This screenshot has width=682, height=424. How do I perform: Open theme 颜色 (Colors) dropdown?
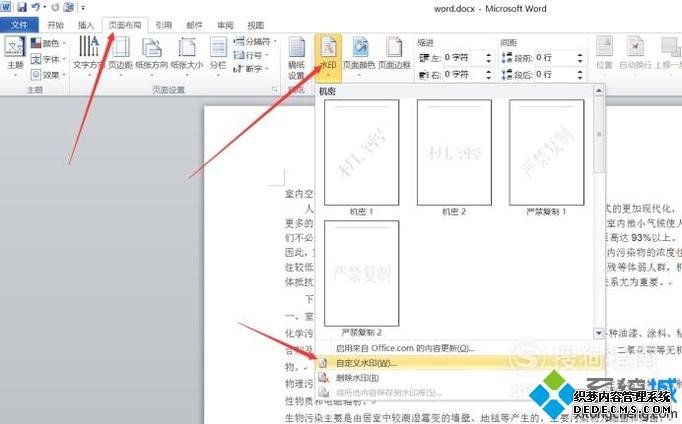point(48,43)
